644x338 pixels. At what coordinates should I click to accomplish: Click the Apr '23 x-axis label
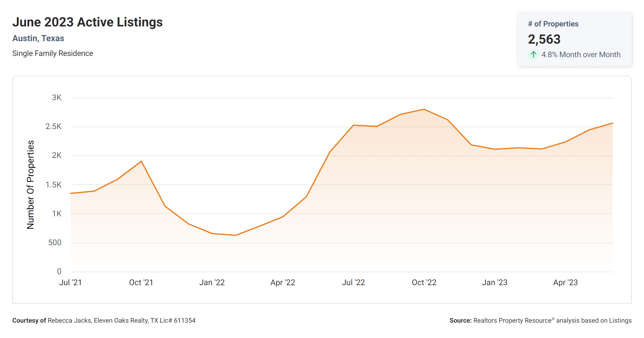coord(565,282)
